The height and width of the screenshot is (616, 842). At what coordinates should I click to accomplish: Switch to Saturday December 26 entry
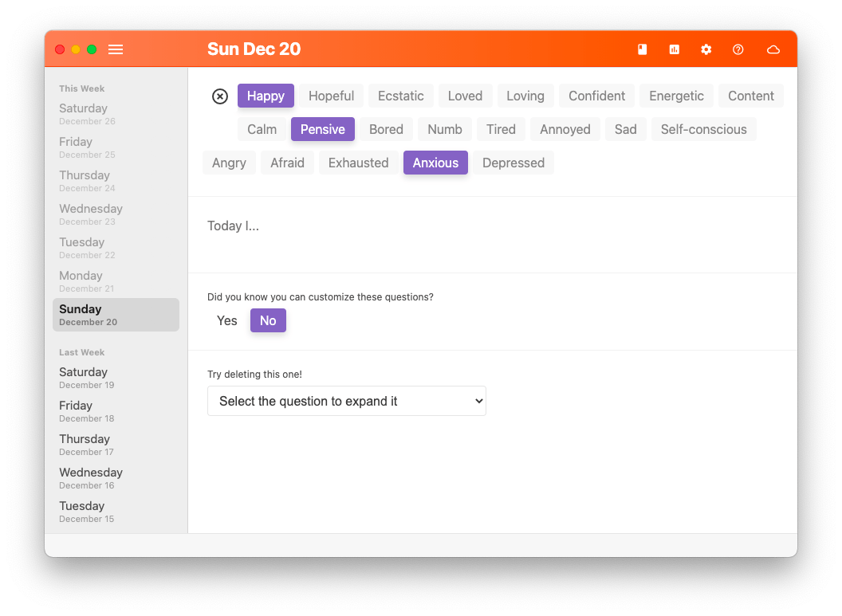click(116, 113)
